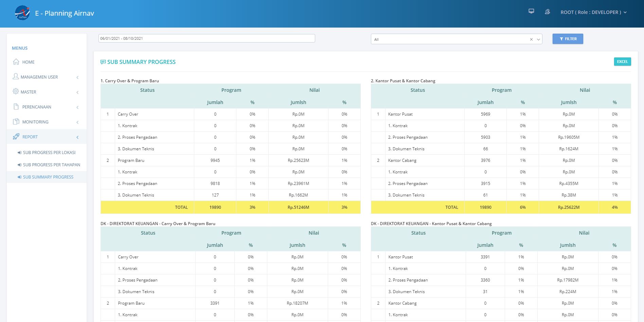Screen dimensions: 644x322
Task: Select the Home icon in the sidebar
Action: 16,62
